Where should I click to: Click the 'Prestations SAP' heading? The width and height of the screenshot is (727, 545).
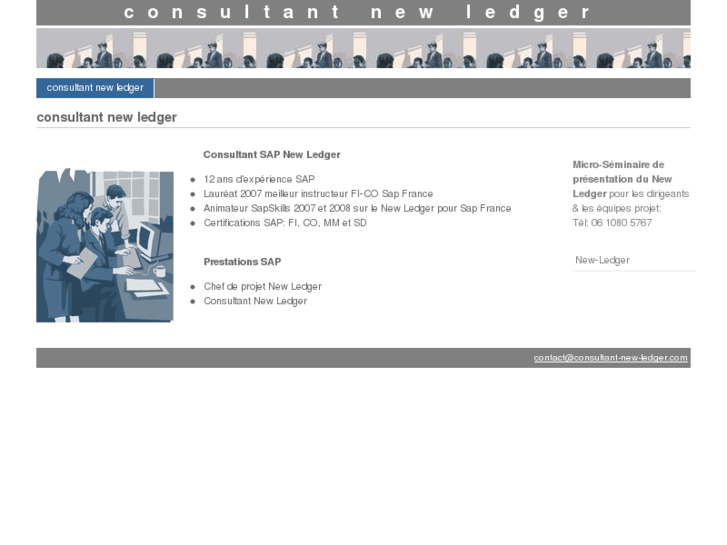(242, 262)
